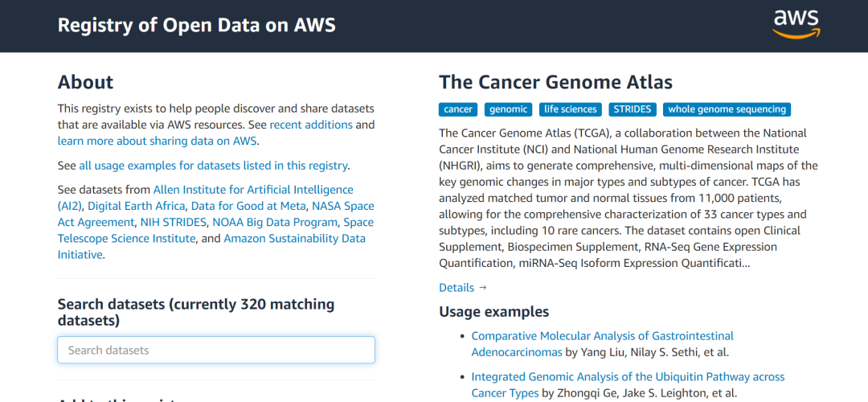The height and width of the screenshot is (402, 868).
Task: Click the AWS logo icon
Action: click(x=796, y=24)
